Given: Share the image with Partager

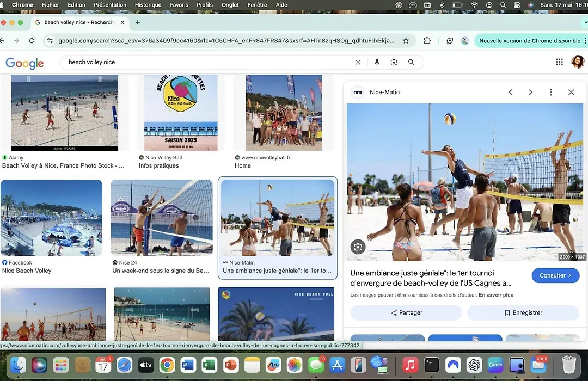Looking at the screenshot, I should (406, 313).
